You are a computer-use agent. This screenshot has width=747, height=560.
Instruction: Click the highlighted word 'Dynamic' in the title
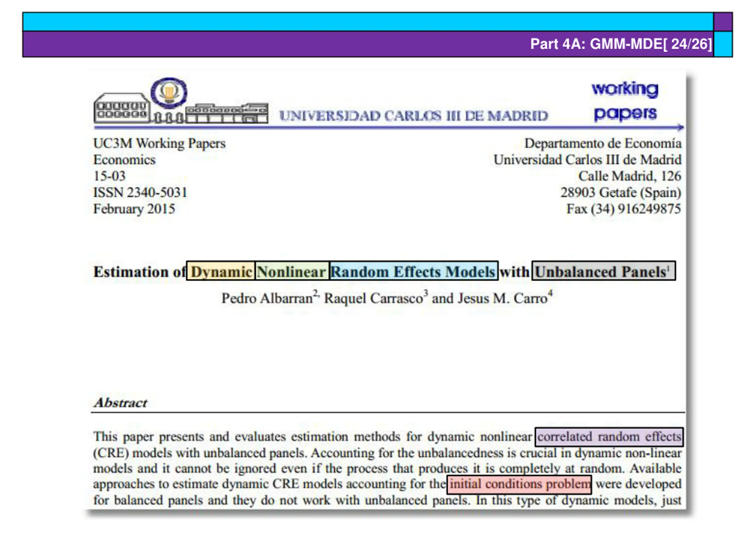(221, 271)
